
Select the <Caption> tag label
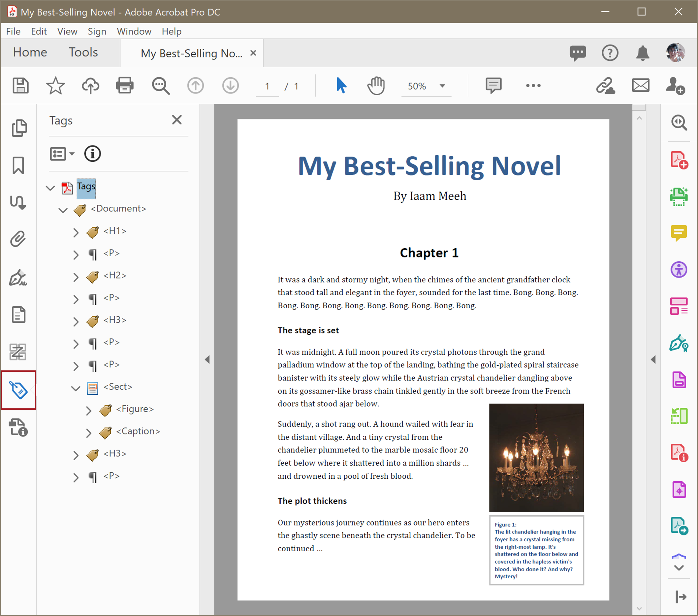(138, 431)
